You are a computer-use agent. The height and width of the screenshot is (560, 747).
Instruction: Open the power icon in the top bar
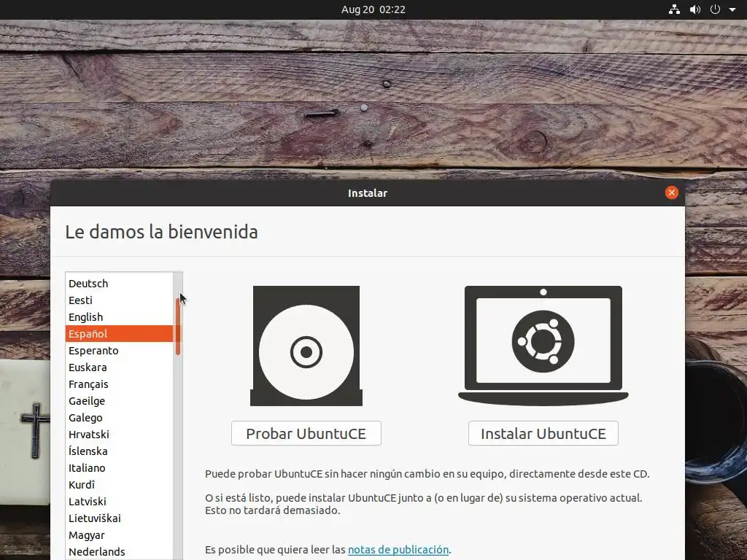point(715,9)
